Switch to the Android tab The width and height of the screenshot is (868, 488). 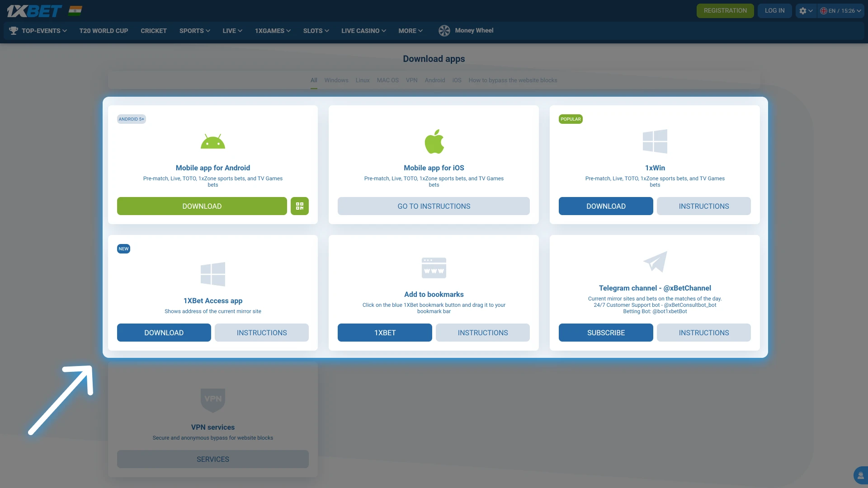click(x=434, y=80)
